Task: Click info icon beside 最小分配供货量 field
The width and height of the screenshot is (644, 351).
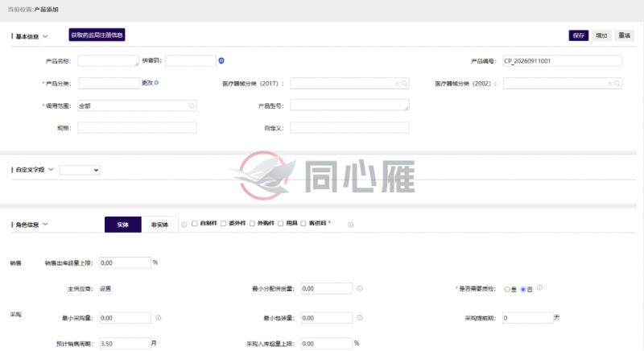Action: click(359, 288)
